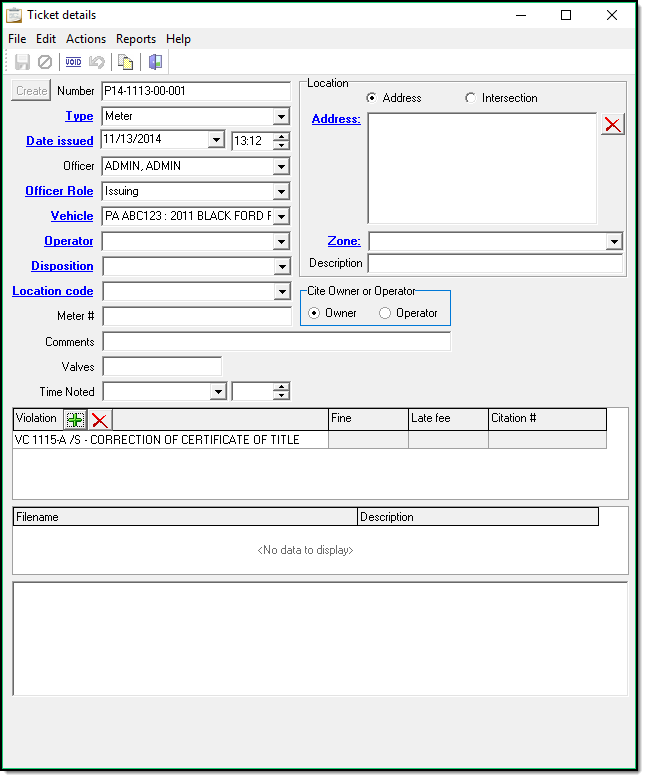The width and height of the screenshot is (646, 779).
Task: Click into the Comments text field
Action: 276,342
